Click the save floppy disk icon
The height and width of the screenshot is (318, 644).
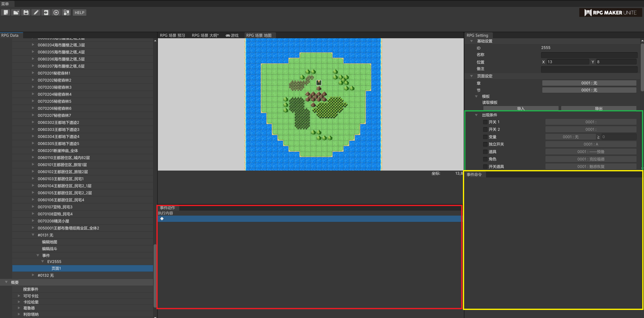[26, 13]
